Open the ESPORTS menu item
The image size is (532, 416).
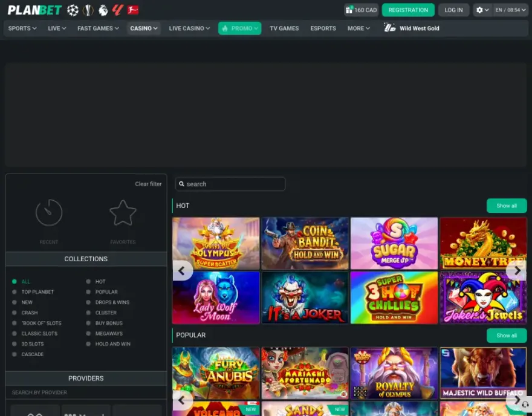click(x=323, y=28)
